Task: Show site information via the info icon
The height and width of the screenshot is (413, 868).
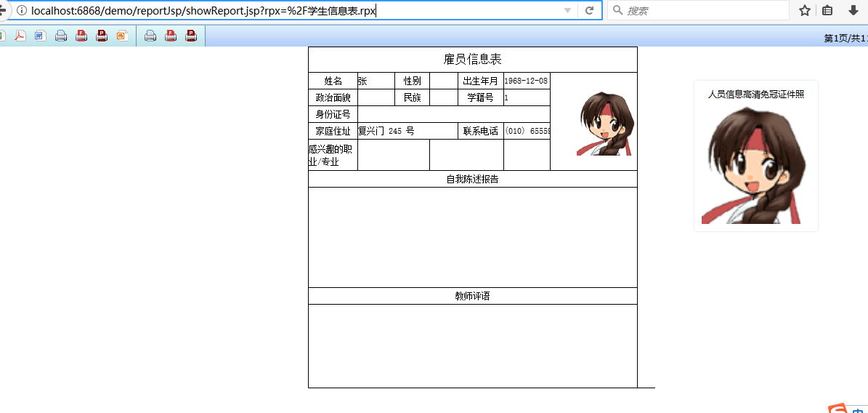Action: (22, 10)
